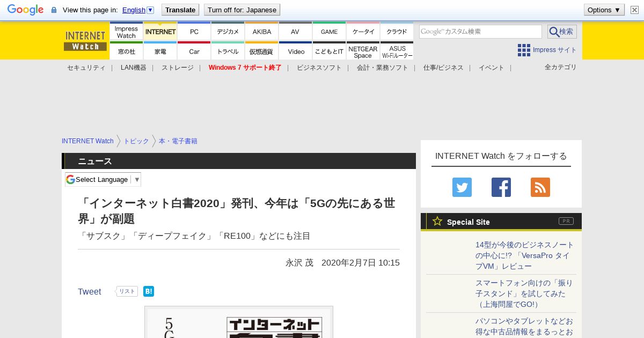Open the ケータイ tab

(x=363, y=32)
